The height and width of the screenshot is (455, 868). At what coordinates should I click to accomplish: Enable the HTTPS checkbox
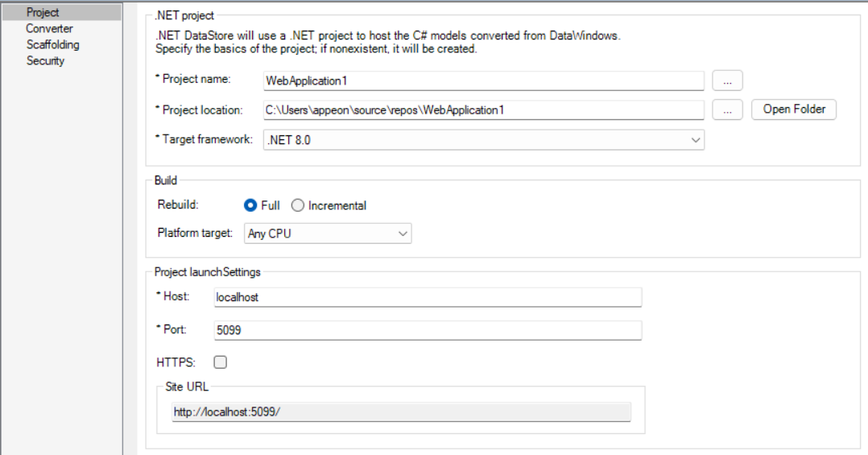click(x=220, y=362)
